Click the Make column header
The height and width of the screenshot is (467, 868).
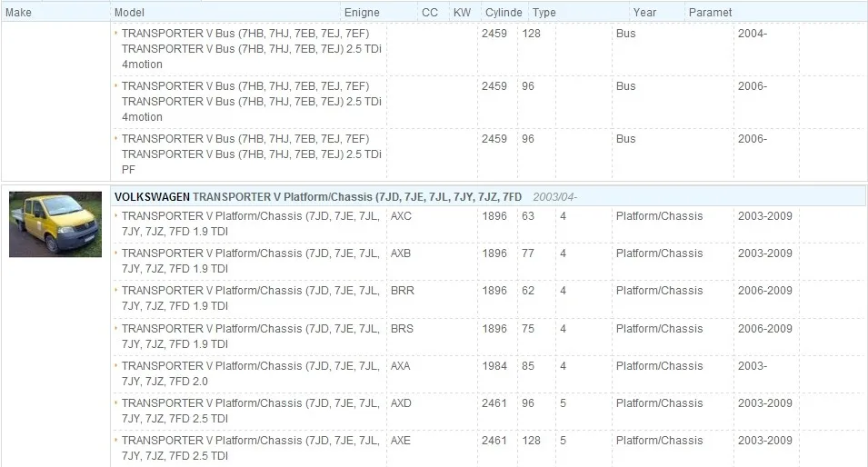[18, 12]
